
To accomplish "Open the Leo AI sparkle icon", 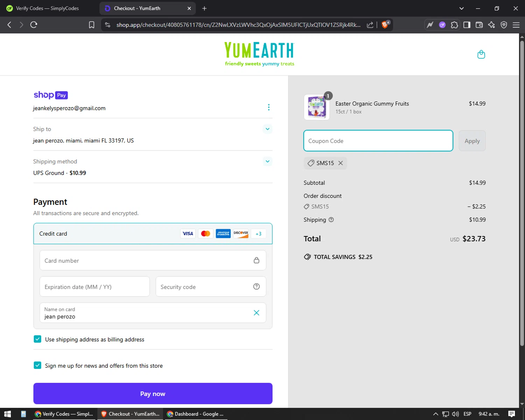I will [491, 24].
